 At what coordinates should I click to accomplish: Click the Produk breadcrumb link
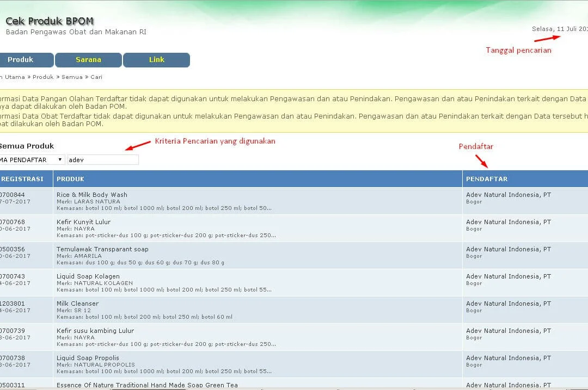(x=43, y=77)
